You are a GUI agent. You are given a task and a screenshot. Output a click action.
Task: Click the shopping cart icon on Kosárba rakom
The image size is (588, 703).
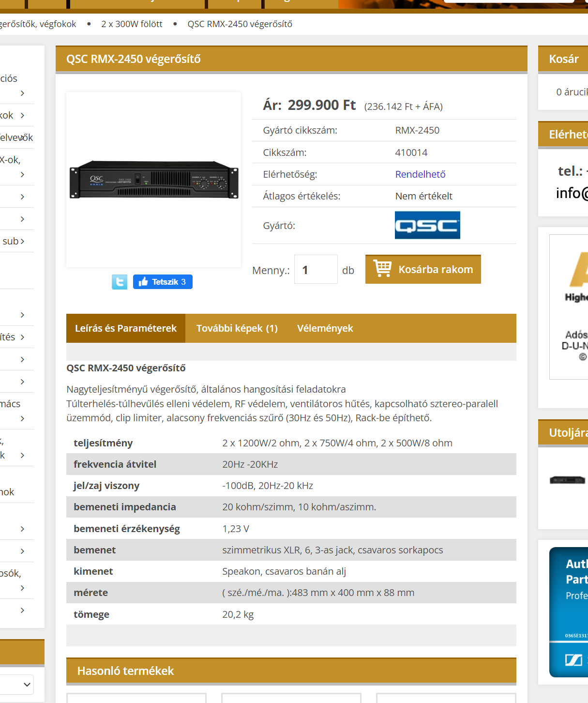[x=382, y=269]
